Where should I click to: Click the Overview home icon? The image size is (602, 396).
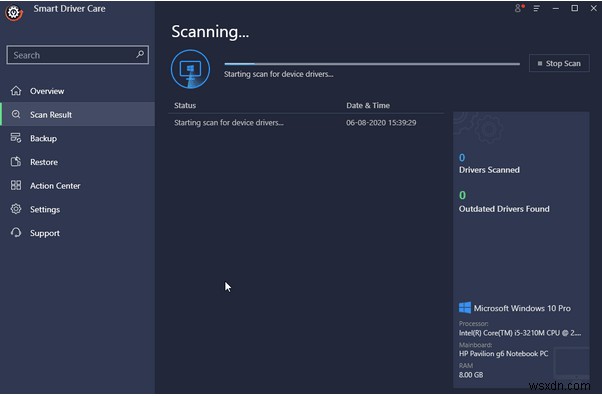click(16, 91)
